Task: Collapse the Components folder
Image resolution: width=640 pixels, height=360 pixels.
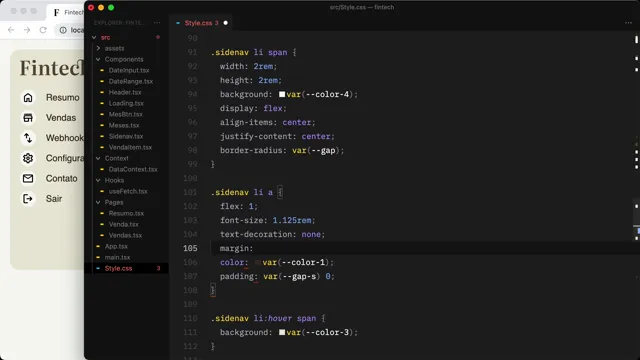Action: tap(98, 59)
